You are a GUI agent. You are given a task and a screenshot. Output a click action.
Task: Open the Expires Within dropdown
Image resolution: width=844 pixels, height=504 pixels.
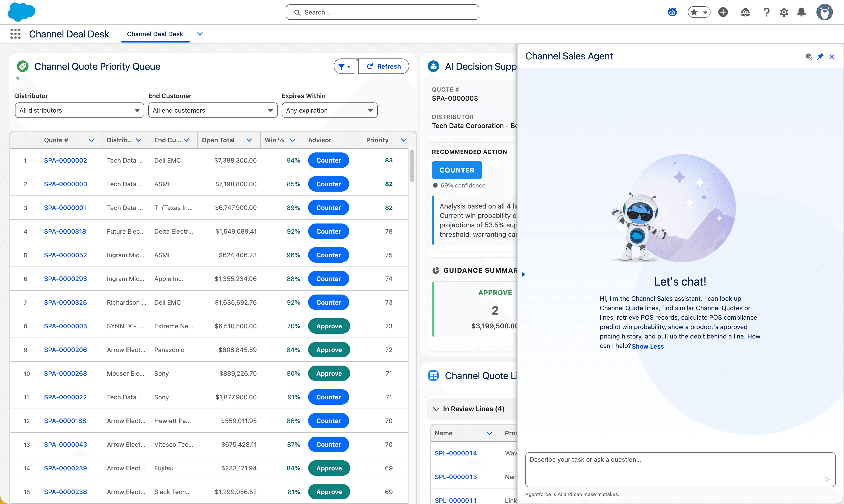329,110
